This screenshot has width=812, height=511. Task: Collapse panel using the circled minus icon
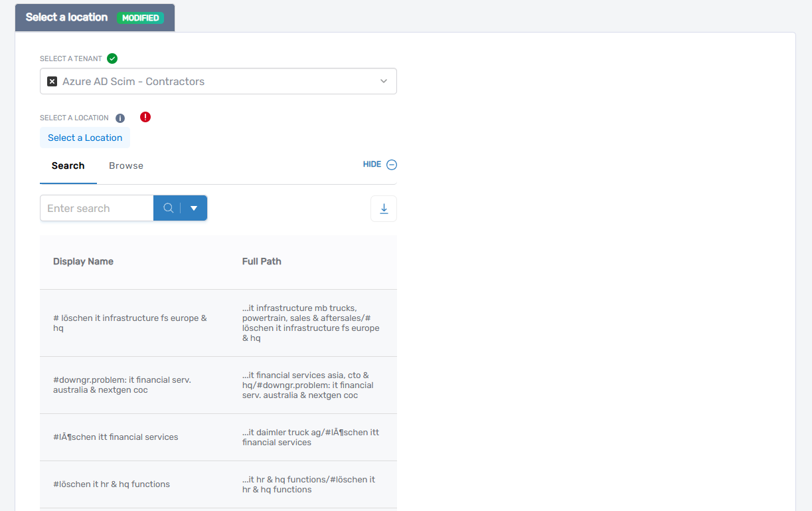point(392,165)
